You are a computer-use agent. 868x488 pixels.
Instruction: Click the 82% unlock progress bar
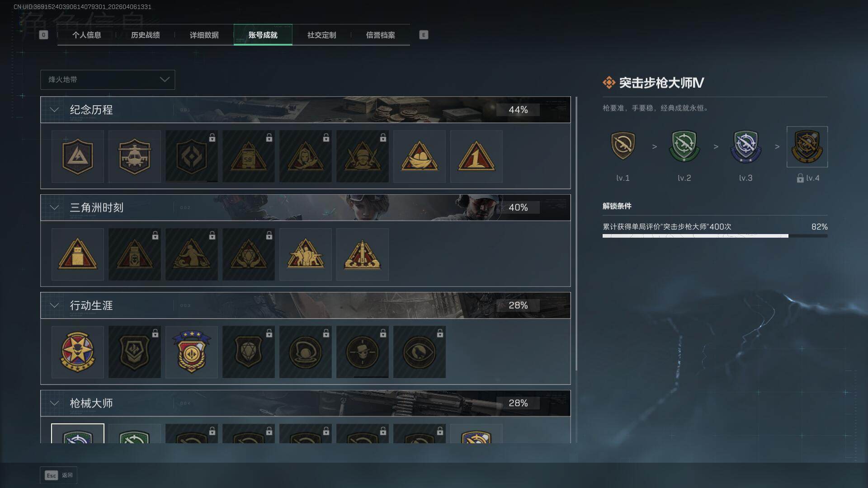[715, 236]
